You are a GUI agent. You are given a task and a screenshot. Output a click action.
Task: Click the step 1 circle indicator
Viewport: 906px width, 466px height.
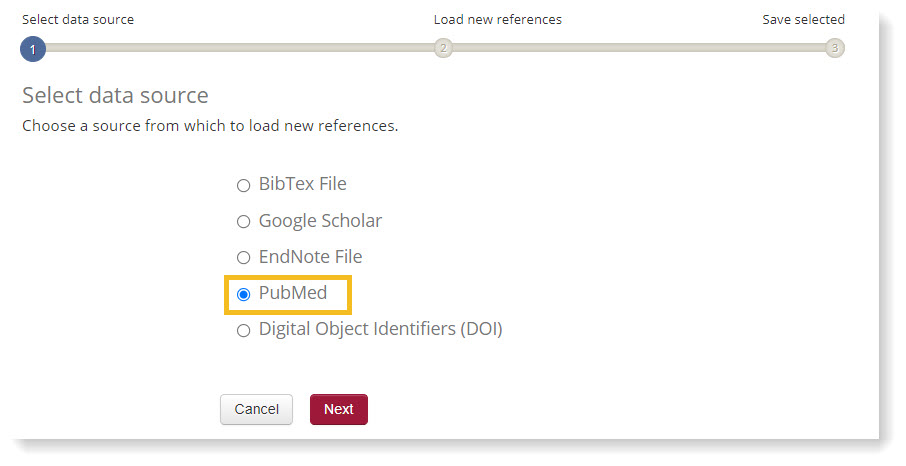(x=33, y=49)
